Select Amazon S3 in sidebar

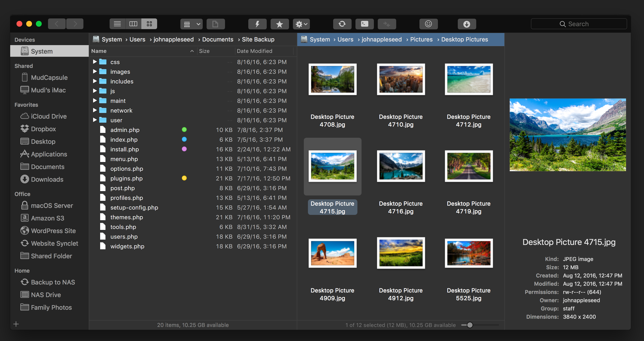point(48,218)
